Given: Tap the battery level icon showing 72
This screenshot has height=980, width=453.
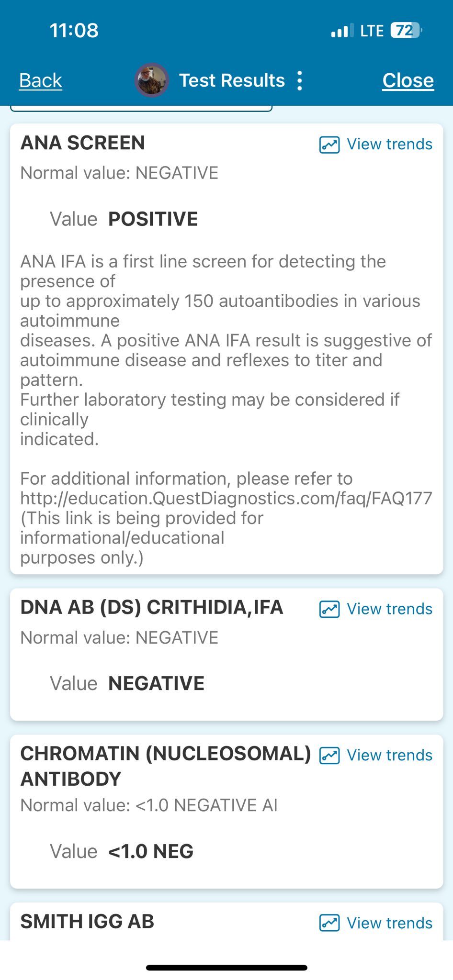Looking at the screenshot, I should (x=406, y=31).
